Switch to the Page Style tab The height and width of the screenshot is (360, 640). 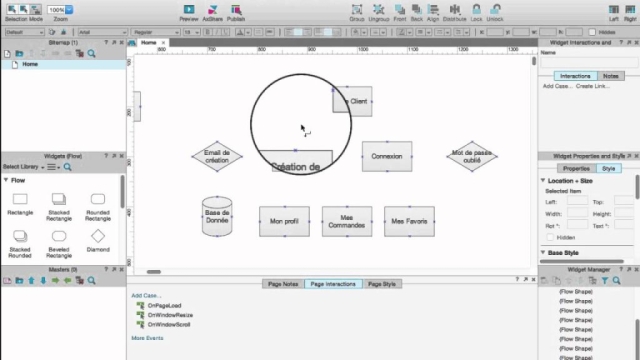(382, 284)
